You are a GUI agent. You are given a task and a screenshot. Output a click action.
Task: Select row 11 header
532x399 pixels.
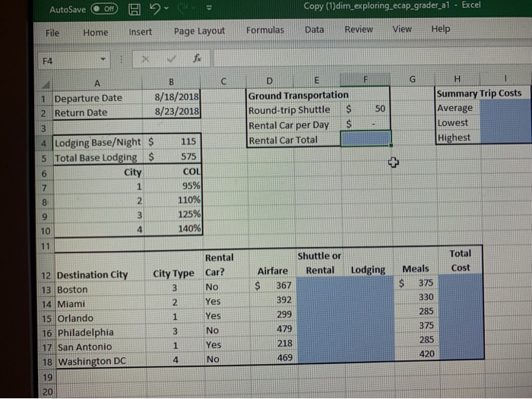click(45, 245)
